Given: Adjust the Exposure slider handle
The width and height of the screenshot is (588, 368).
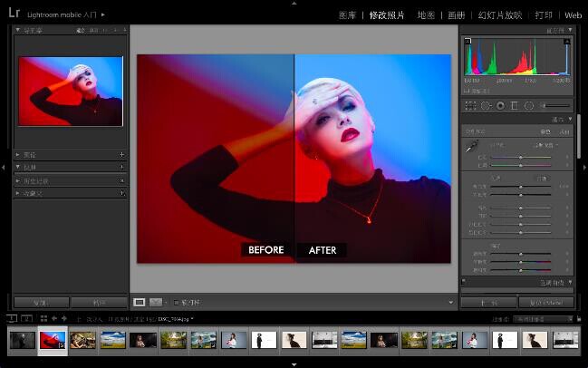Looking at the screenshot, I should point(520,187).
